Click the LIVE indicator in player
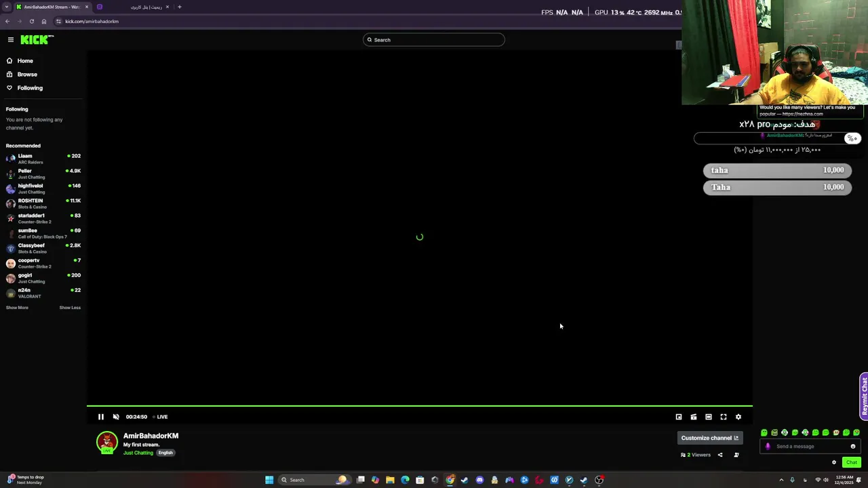This screenshot has width=868, height=488. coord(160,417)
